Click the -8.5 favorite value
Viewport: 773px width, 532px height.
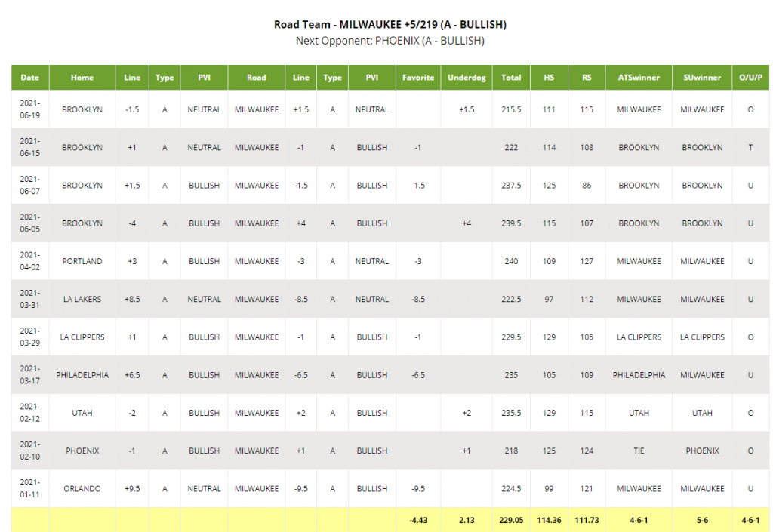coord(418,299)
